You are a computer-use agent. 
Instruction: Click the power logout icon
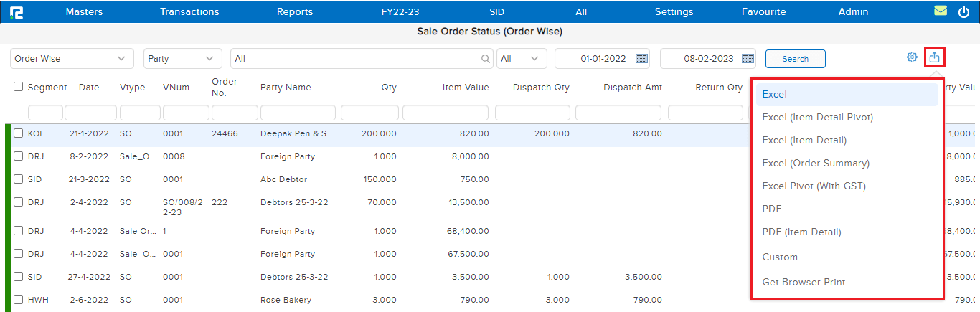tap(963, 11)
